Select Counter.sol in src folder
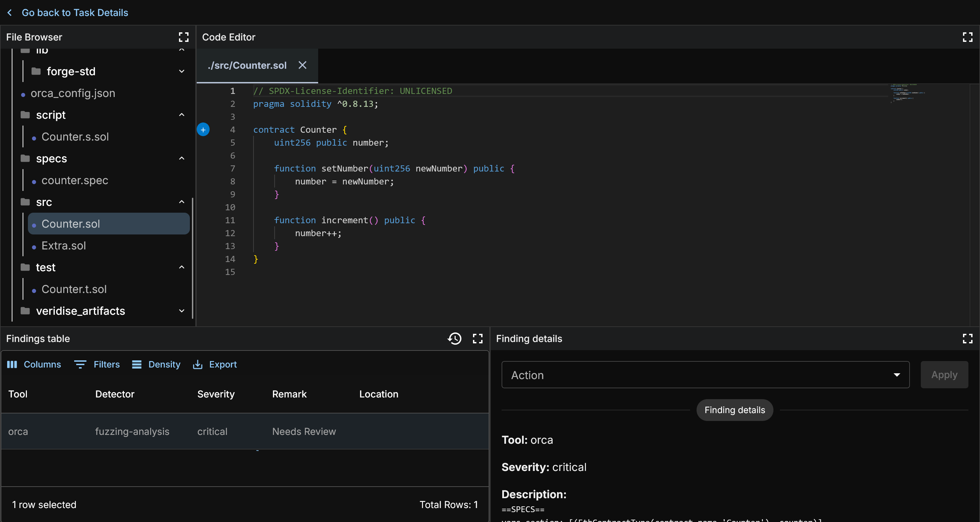The image size is (980, 522). 109,224
